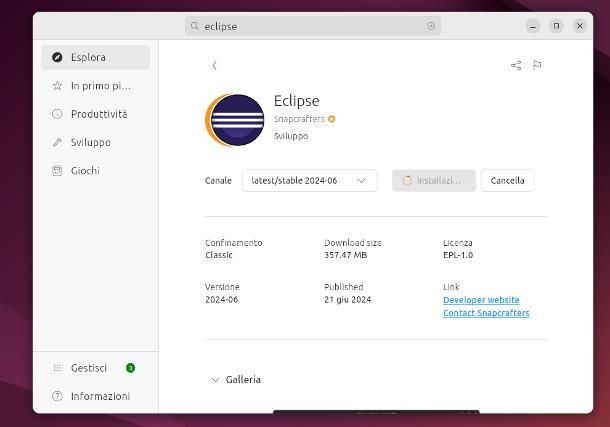This screenshot has height=427, width=610.
Task: Click in the eclipse search field
Action: [313, 26]
